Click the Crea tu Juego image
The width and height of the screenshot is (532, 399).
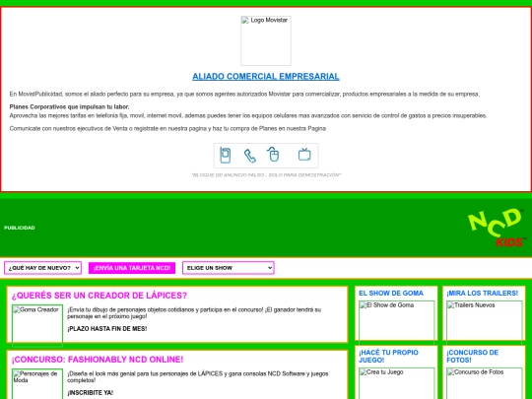397,383
